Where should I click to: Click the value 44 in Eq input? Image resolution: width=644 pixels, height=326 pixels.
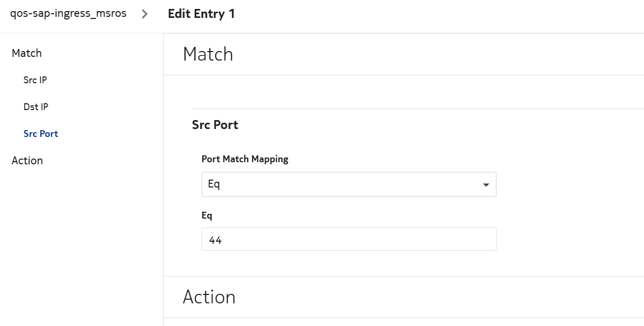tap(215, 240)
